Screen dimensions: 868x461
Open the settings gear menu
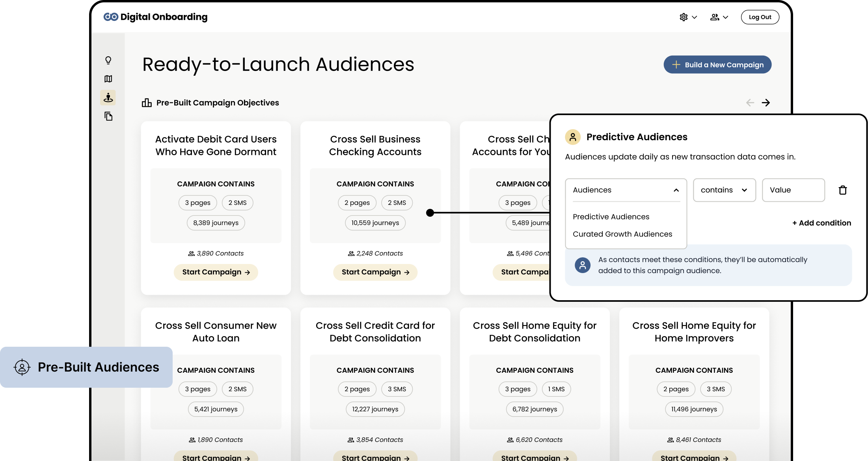click(x=688, y=17)
